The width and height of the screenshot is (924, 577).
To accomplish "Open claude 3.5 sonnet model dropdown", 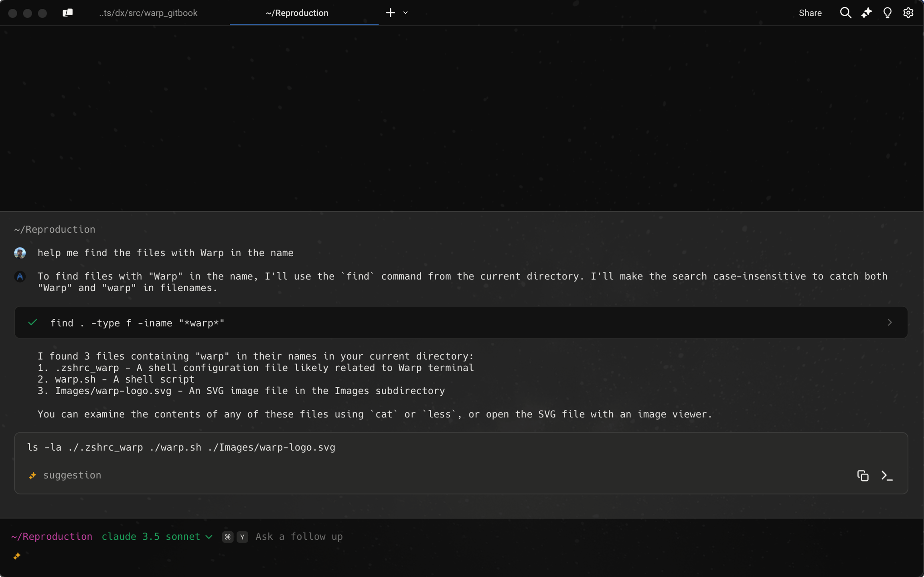I will pos(157,537).
